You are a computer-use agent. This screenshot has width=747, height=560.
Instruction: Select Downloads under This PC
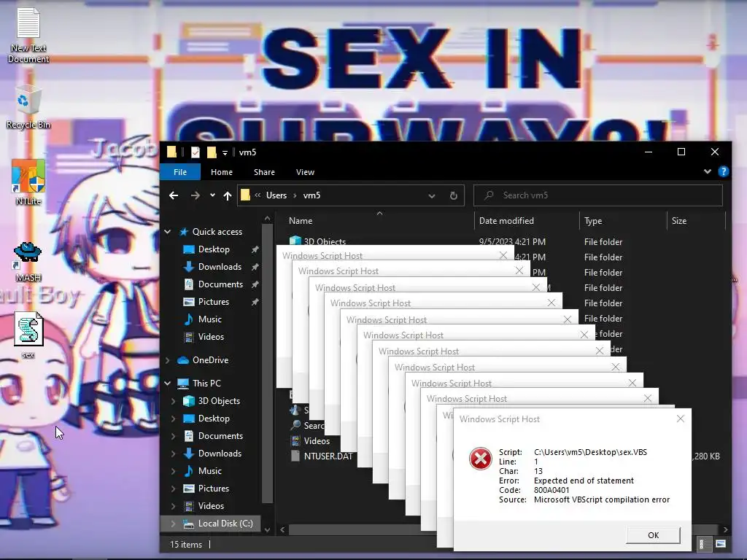[220, 454]
